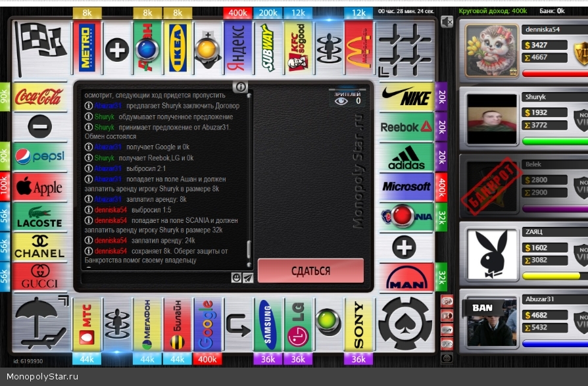This screenshot has height=386, width=588.
Task: Click the casino chip spade corner
Action: tap(405, 324)
